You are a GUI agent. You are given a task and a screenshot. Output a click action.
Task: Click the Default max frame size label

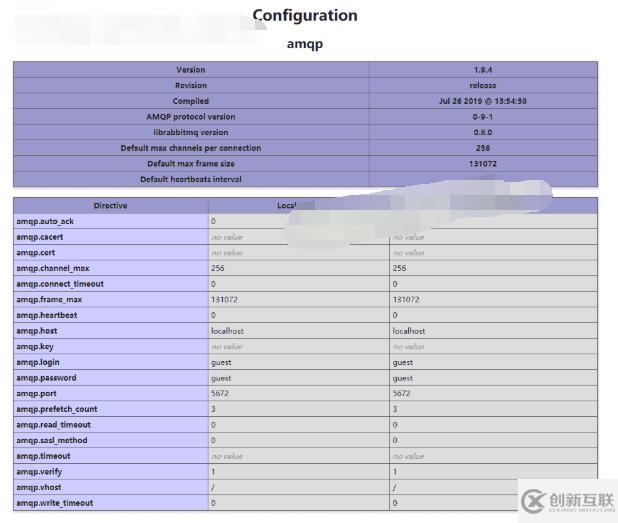coord(191,164)
